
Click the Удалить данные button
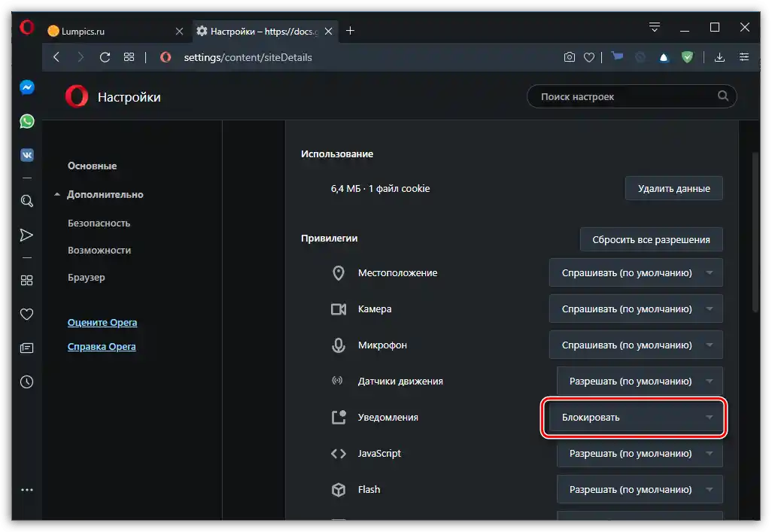[x=673, y=188]
